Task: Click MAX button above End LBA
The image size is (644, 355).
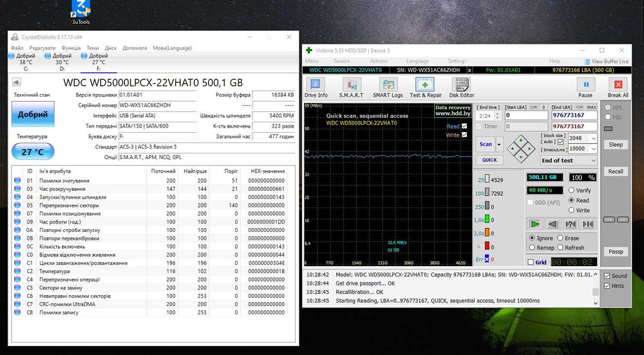Action: click(591, 107)
